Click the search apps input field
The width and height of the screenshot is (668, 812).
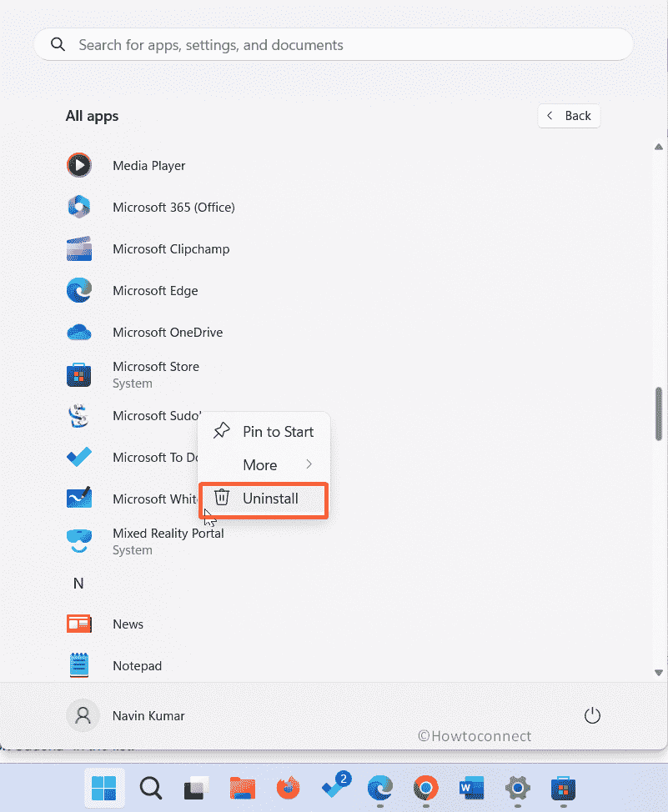pos(334,44)
